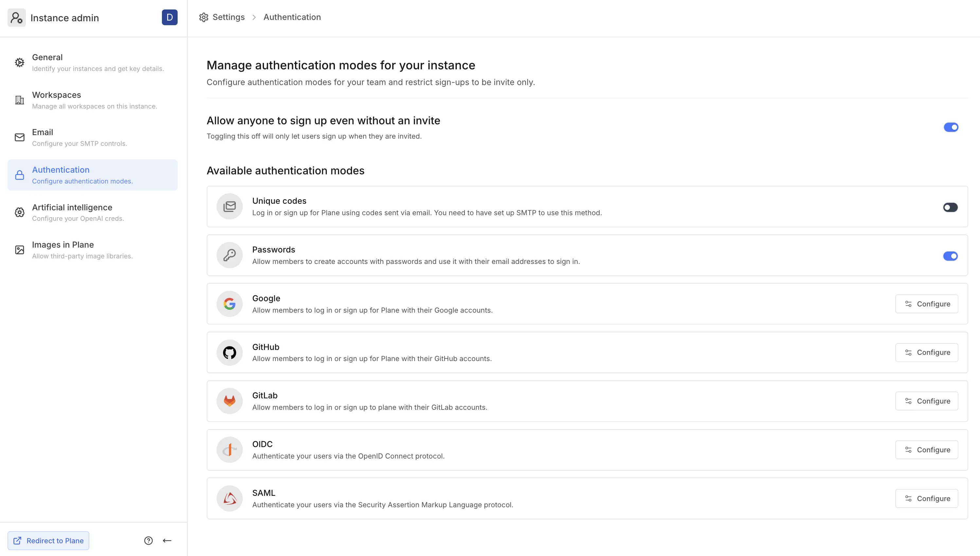Click the Google logo icon

[230, 304]
